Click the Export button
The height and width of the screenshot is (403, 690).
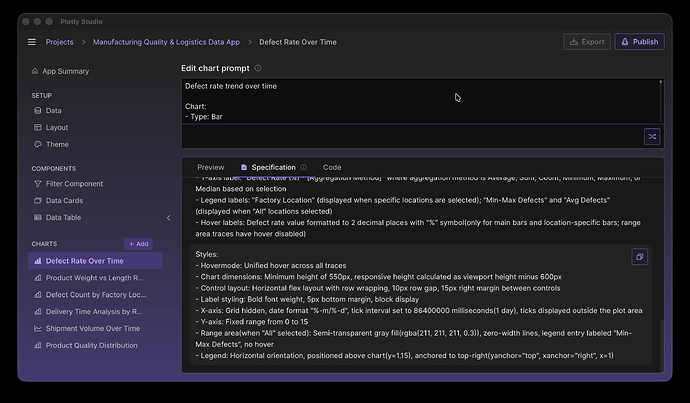586,42
